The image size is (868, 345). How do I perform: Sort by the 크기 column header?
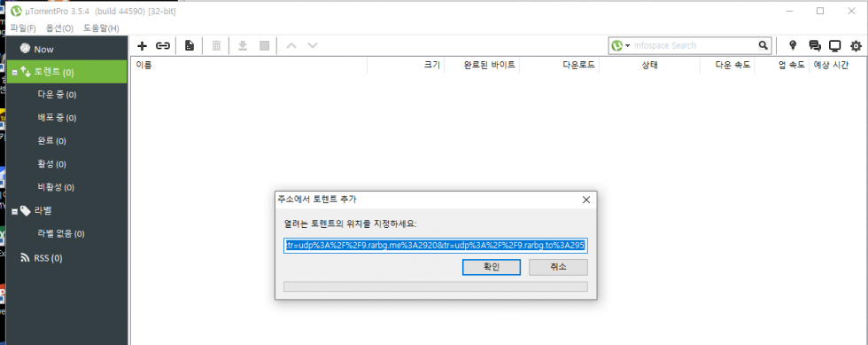click(x=406, y=65)
